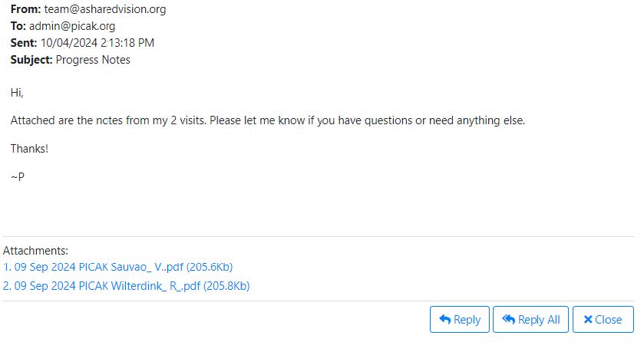Click the 'Thanks!' line in the message
644x352 pixels.
[x=29, y=149]
